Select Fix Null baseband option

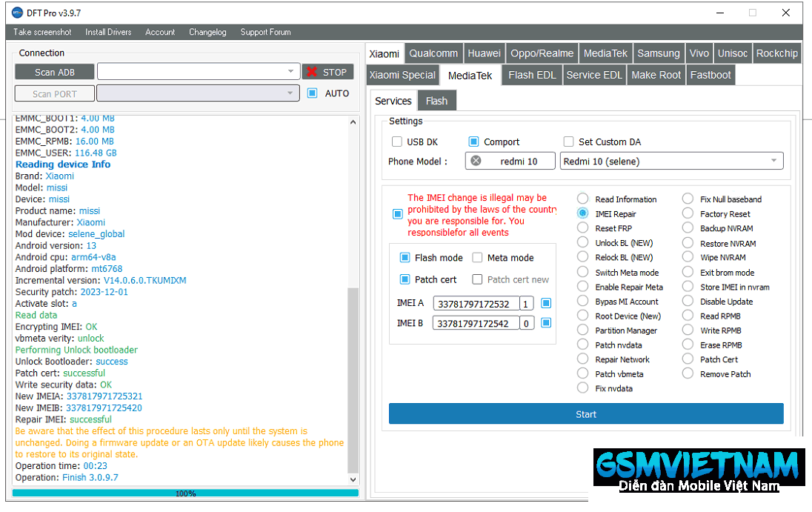688,199
